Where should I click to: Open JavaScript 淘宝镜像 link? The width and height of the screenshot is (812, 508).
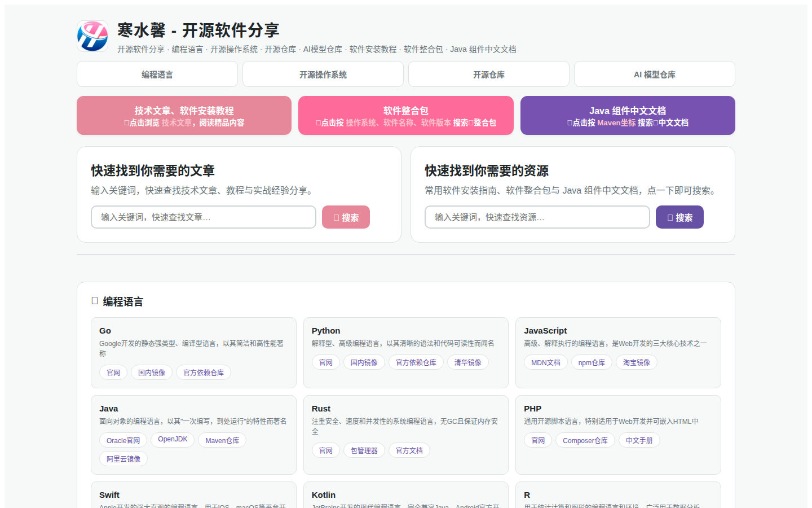click(637, 362)
